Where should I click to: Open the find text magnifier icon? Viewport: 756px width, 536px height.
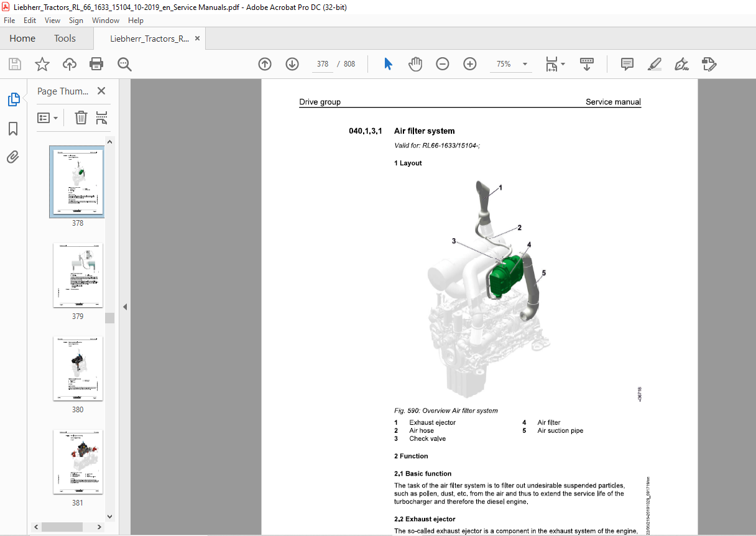[124, 64]
